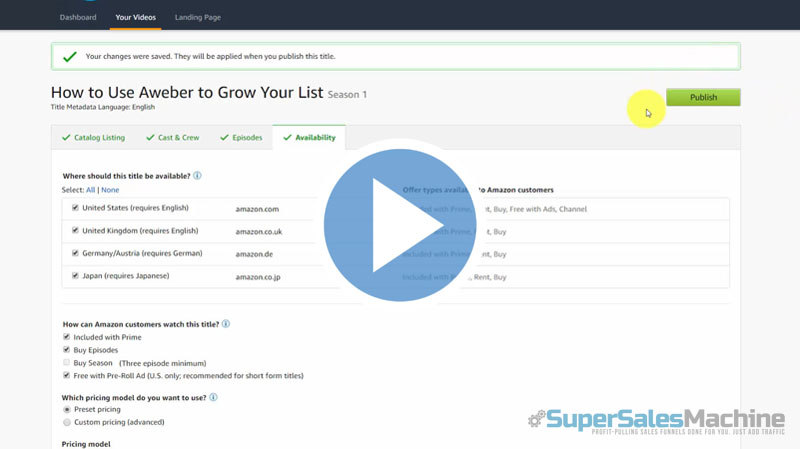Toggle the Free with Pre-Roll Ad checkbox
The width and height of the screenshot is (800, 449).
67,375
